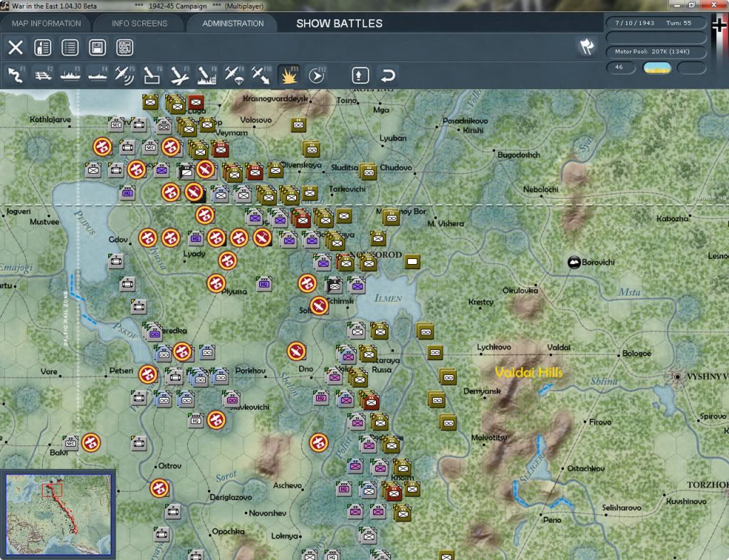The height and width of the screenshot is (560, 729).
Task: Click the box showing 46
Action: [x=620, y=68]
